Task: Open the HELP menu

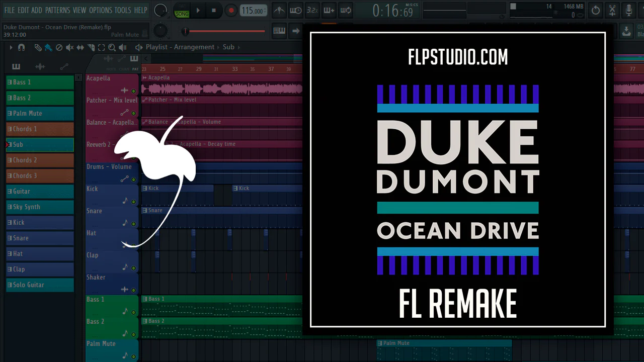Action: pyautogui.click(x=141, y=10)
